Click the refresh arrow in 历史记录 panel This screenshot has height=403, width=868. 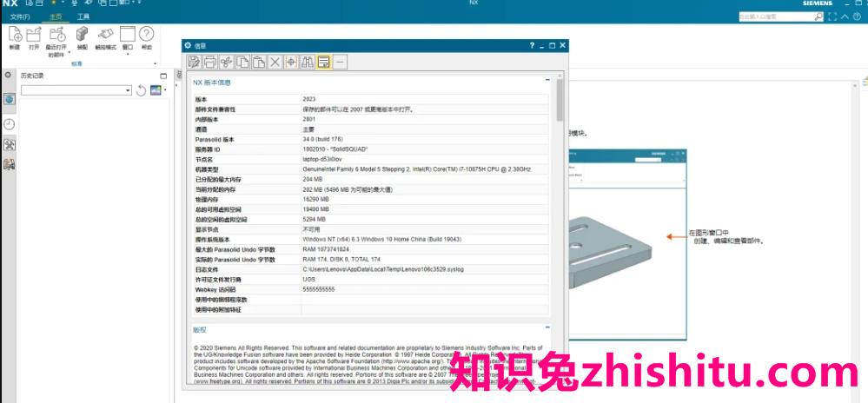(x=141, y=90)
